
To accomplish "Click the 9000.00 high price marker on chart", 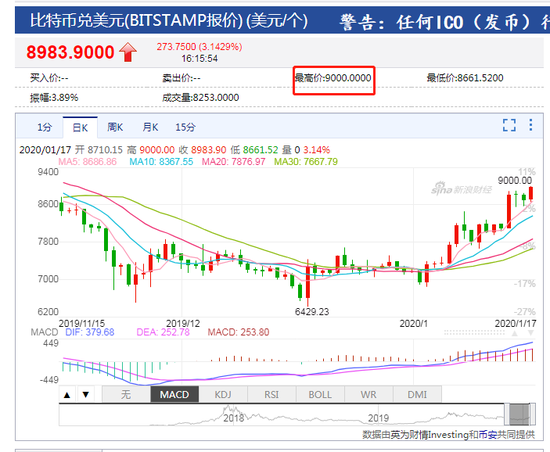I will 515,181.
